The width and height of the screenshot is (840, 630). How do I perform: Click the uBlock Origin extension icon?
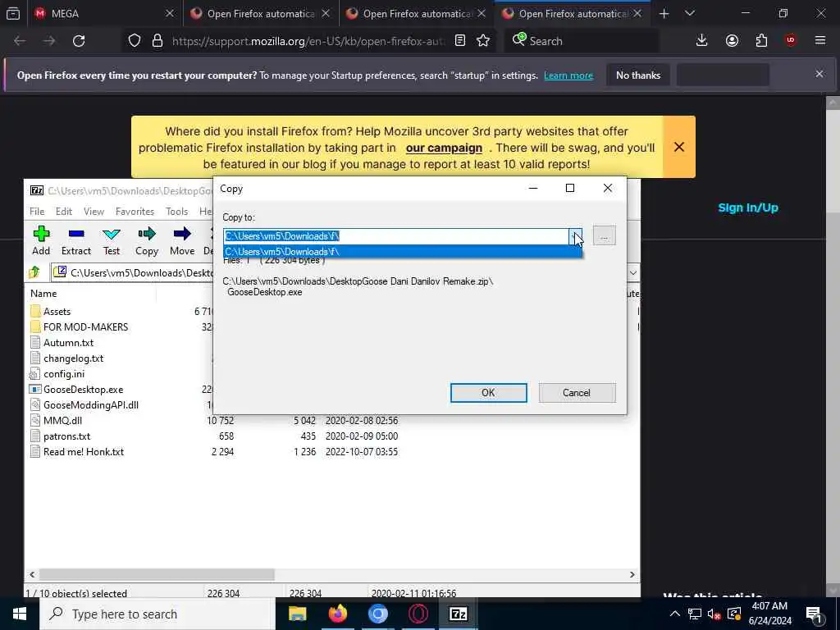791,41
